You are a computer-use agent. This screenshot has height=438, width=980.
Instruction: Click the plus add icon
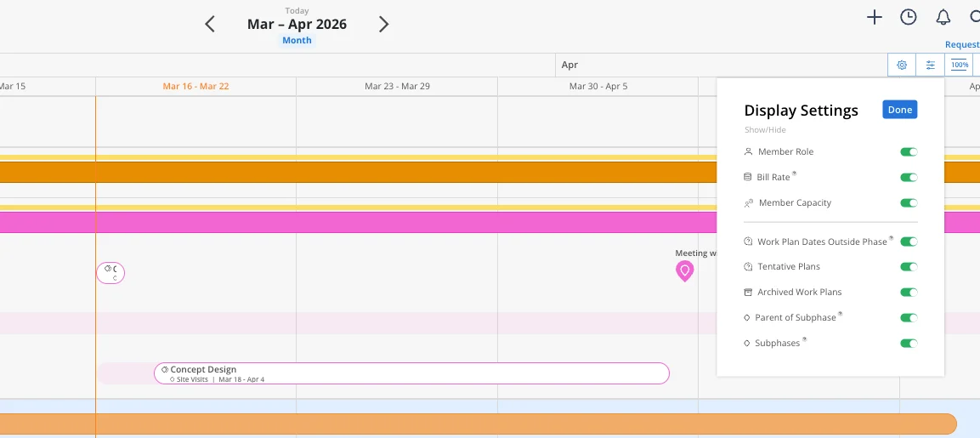[x=875, y=18]
